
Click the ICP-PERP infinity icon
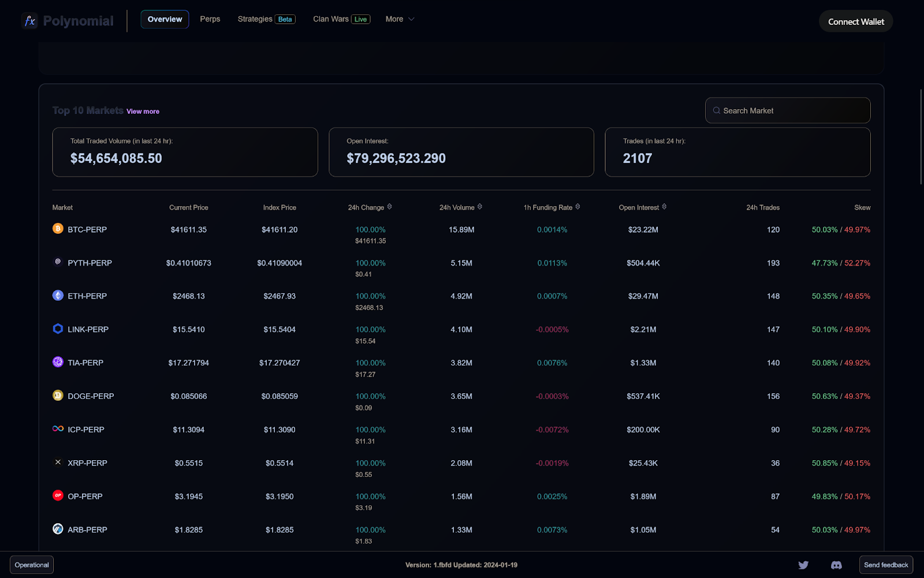tap(58, 429)
